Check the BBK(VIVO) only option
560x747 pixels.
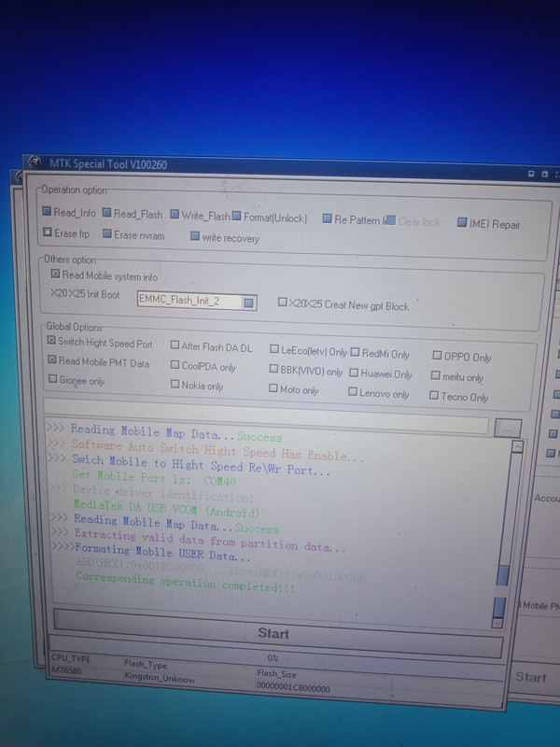[273, 369]
